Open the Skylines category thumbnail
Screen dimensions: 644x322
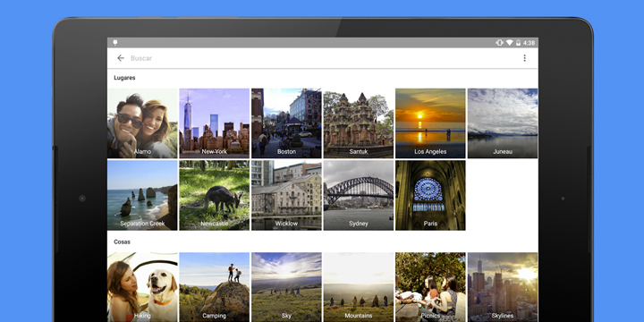click(503, 287)
